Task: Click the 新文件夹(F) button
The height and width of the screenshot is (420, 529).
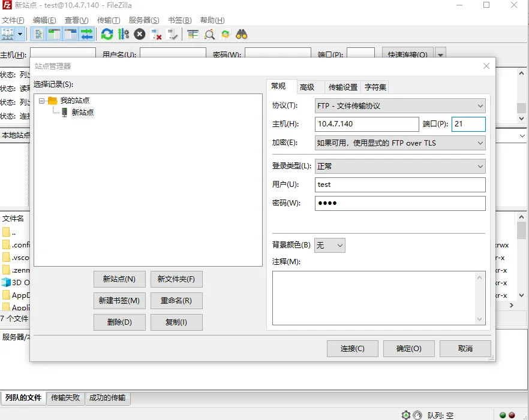Action: pyautogui.click(x=176, y=279)
